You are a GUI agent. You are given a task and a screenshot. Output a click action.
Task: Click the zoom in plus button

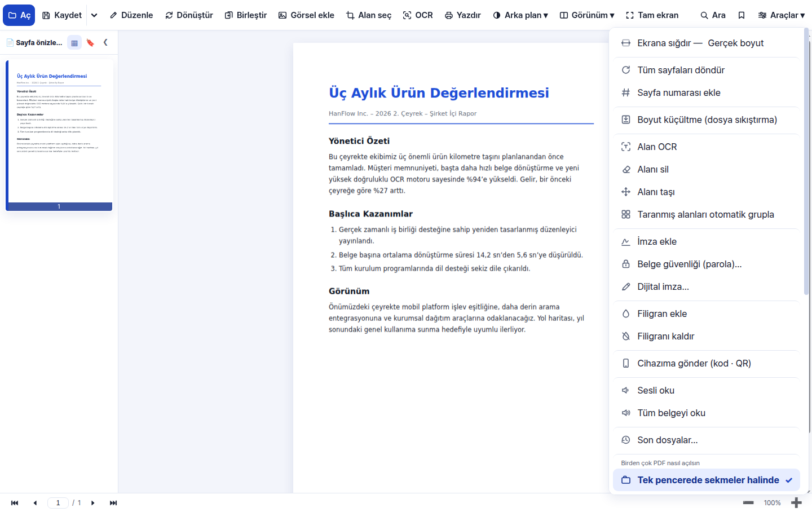796,503
